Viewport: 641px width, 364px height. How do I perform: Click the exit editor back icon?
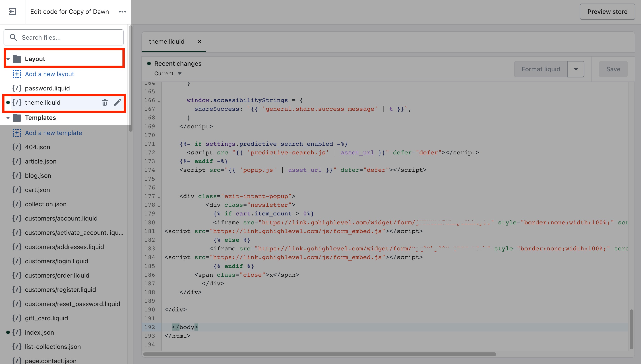[12, 12]
